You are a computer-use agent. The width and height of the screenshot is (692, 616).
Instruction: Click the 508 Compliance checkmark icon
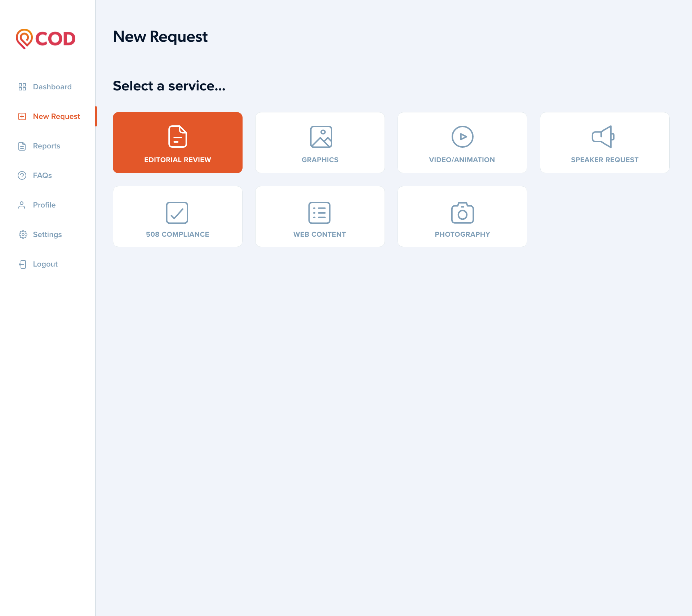[x=177, y=213]
